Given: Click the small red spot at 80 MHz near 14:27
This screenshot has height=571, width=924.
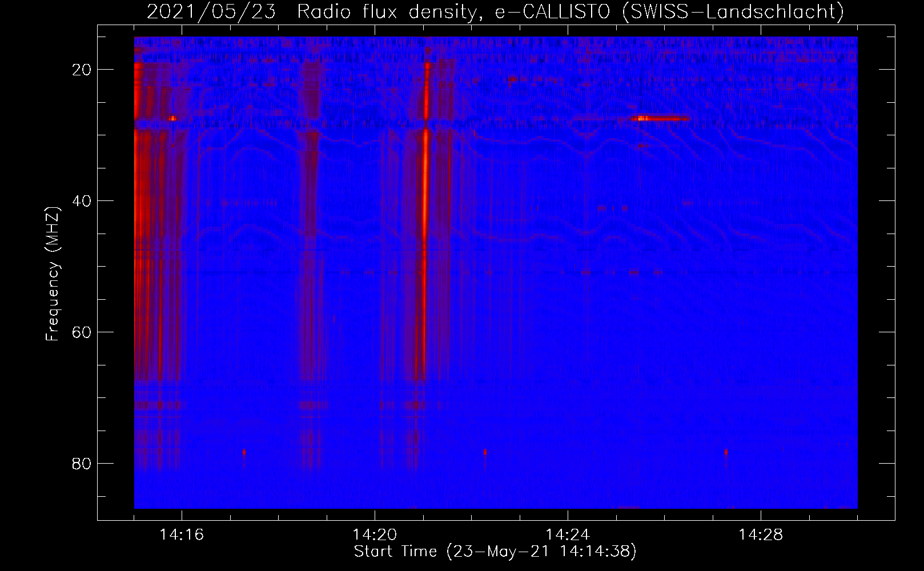Looking at the screenshot, I should point(726,452).
